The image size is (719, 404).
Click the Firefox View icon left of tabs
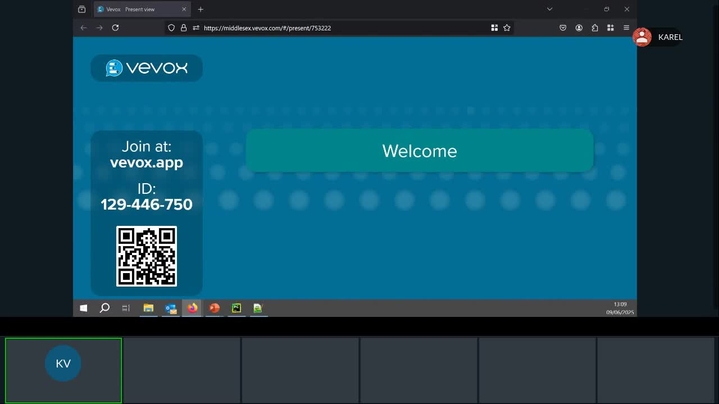point(82,9)
